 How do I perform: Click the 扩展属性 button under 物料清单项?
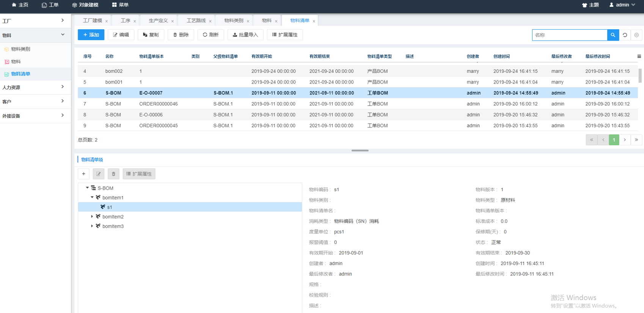coord(139,174)
